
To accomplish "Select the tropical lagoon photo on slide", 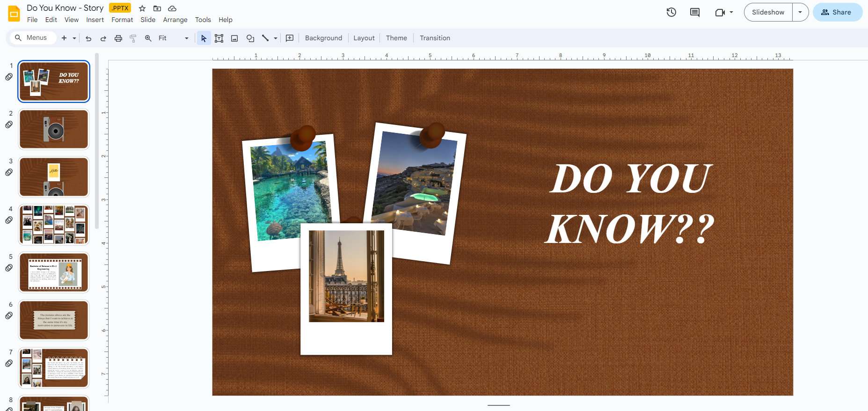I will [291, 191].
